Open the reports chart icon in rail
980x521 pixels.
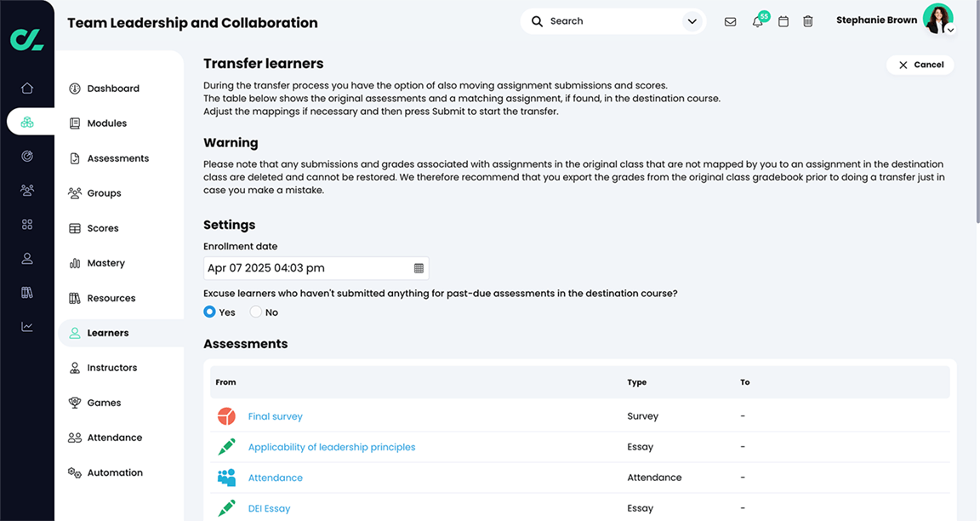tap(27, 326)
